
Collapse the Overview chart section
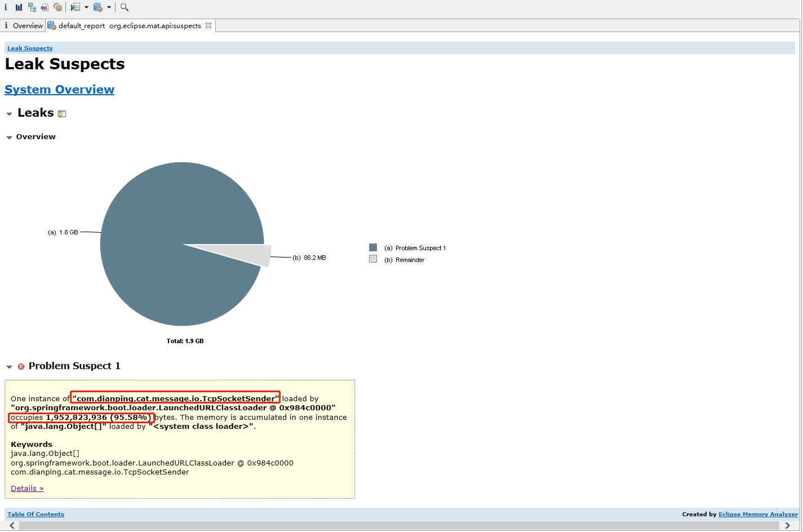click(9, 138)
